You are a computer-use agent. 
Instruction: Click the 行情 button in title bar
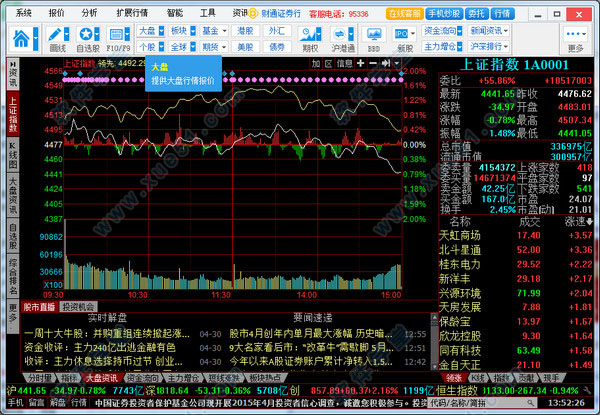tap(502, 14)
